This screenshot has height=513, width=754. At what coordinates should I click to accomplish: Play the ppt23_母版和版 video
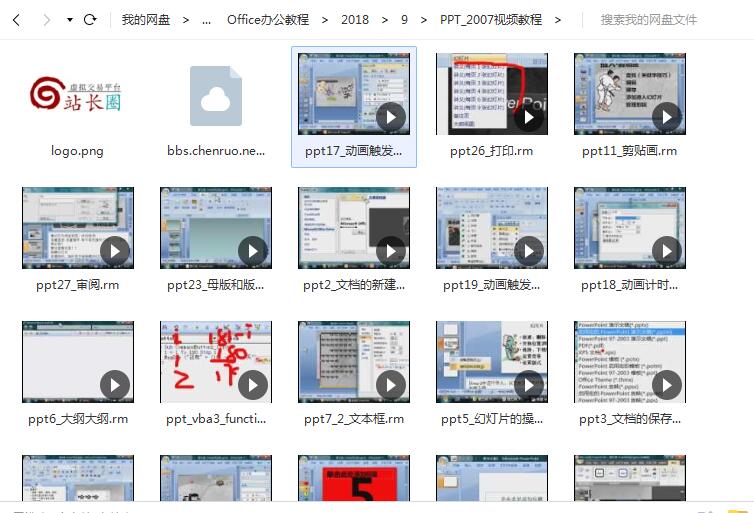[253, 251]
